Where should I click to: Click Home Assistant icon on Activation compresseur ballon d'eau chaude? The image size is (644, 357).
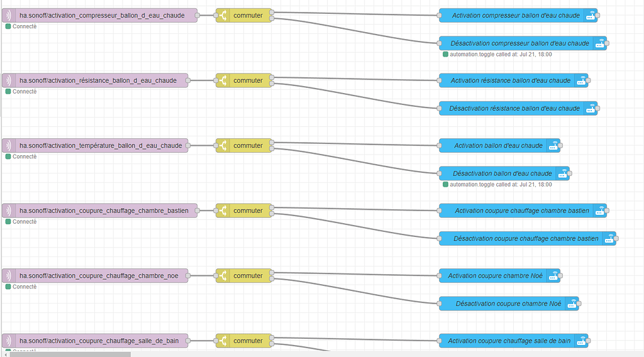tap(591, 16)
